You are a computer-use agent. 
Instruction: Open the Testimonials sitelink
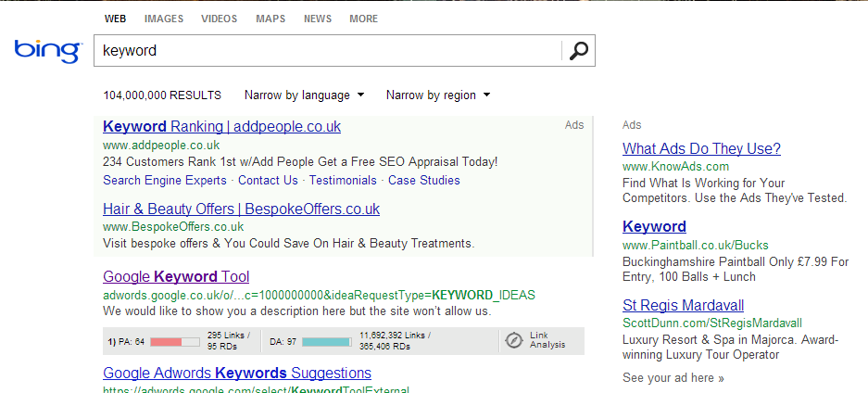coord(343,181)
